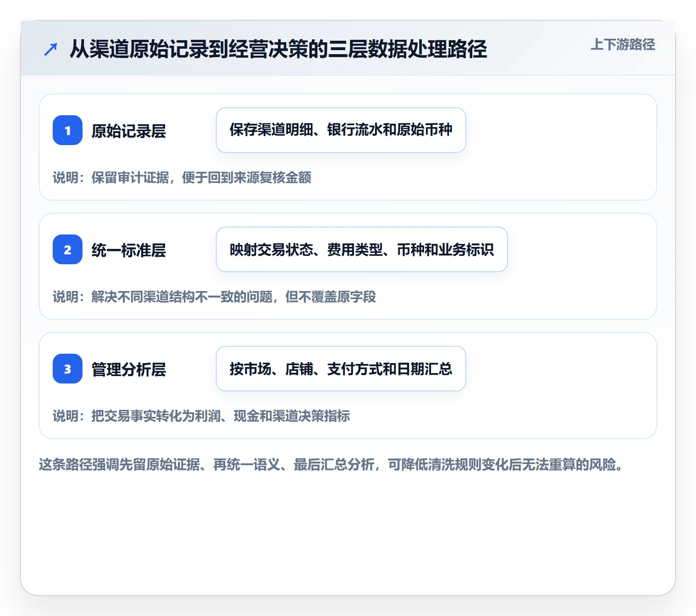Select the 原始记录层 heading
Image resolution: width=696 pixels, height=616 pixels.
tap(129, 131)
